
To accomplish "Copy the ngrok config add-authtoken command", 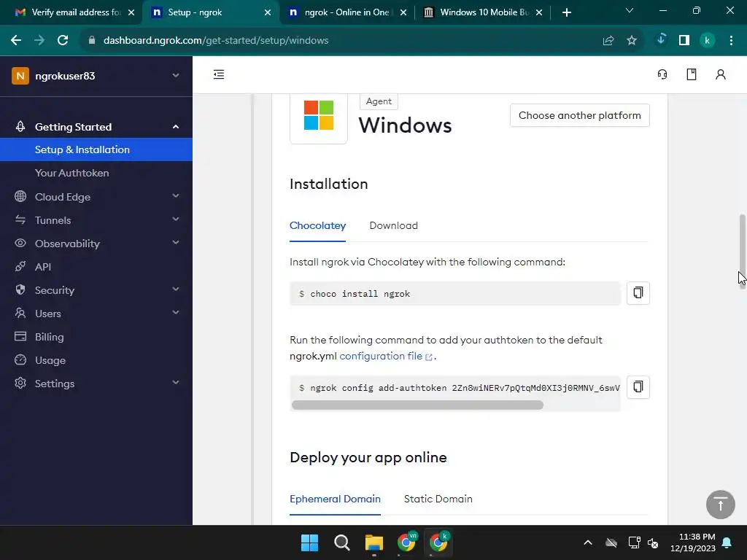I will tap(638, 386).
